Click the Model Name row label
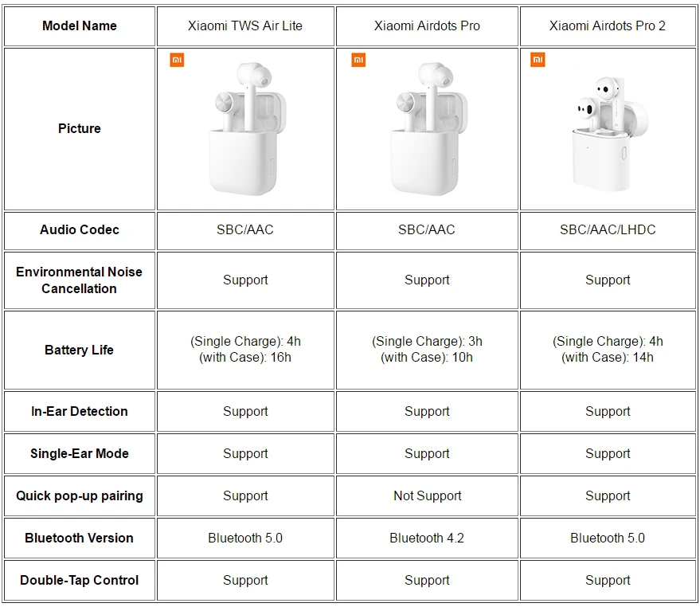The width and height of the screenshot is (700, 607). point(80,25)
